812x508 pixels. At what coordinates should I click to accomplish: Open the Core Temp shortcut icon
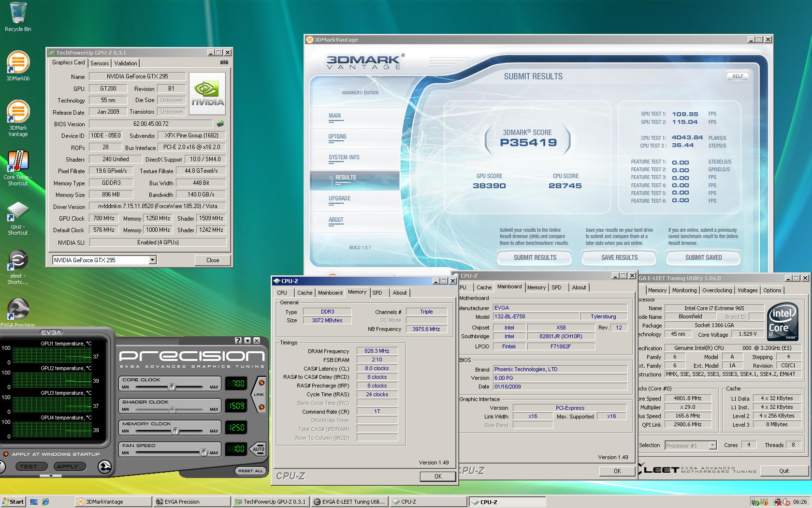point(18,167)
